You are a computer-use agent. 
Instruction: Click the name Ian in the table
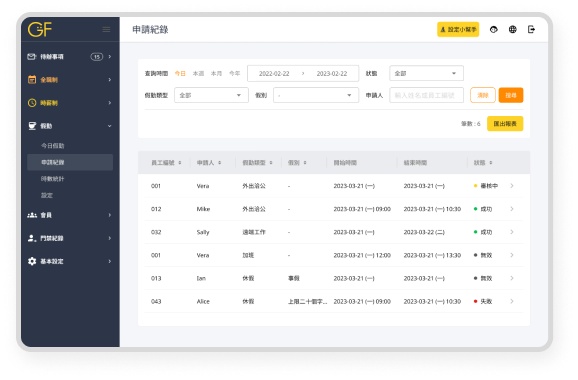click(201, 278)
